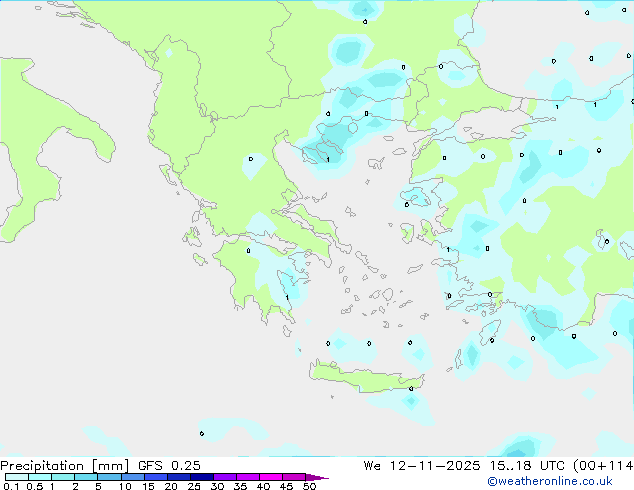Click the 'Precipitation [mm]' title label
634x490 pixels.
64,466
